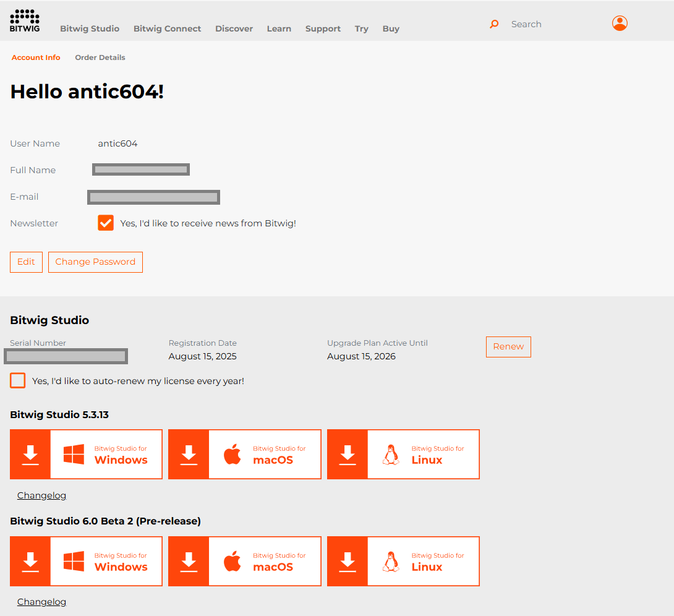Open the Learn menu item
Screen dimensions: 674x616
279,29
